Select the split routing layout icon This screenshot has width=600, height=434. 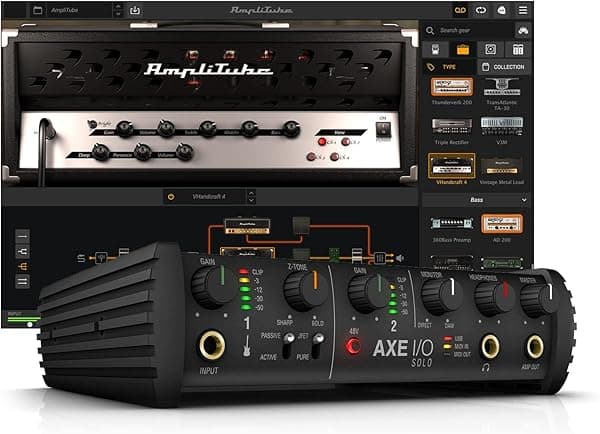(x=22, y=251)
